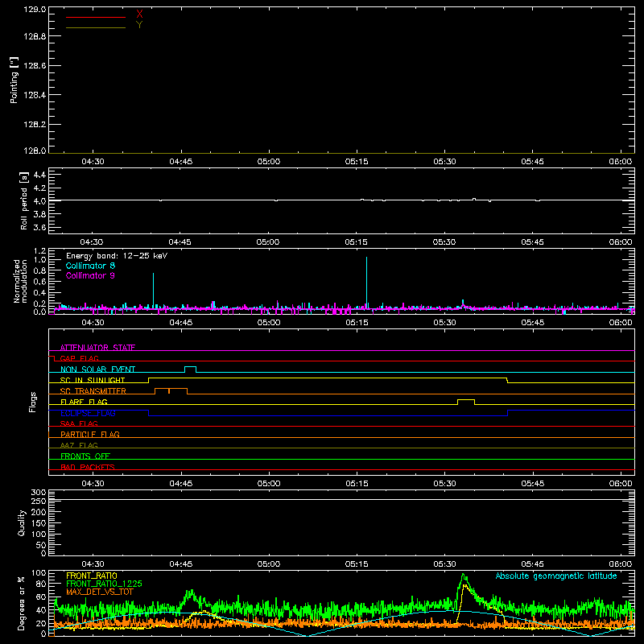Click the '128.6' Pointing axis tick label

[x=35, y=65]
